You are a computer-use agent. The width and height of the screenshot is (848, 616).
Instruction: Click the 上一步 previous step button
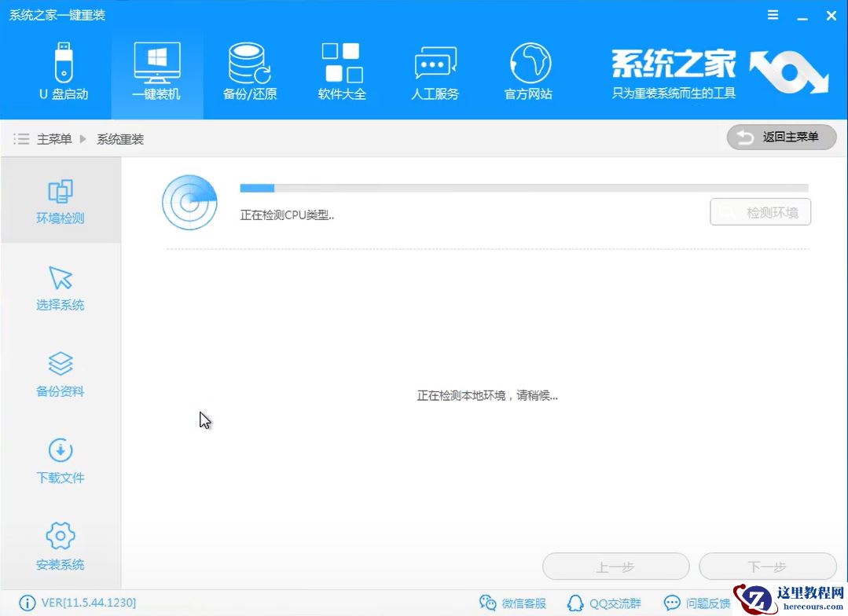[x=615, y=566]
